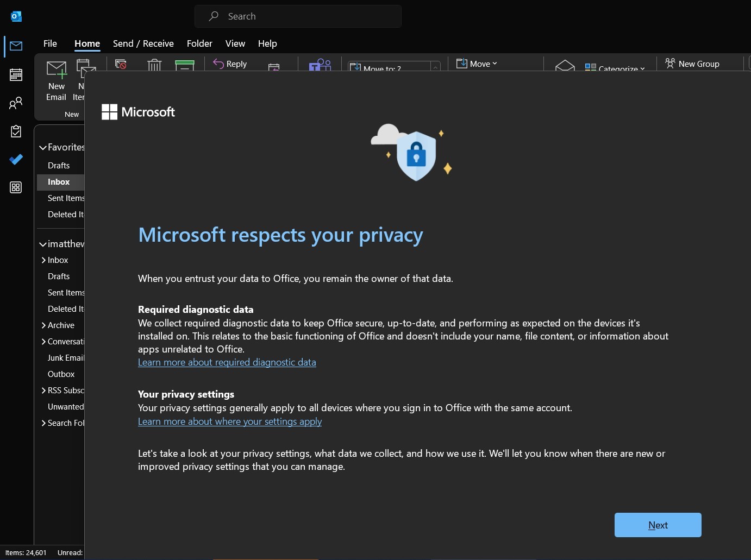Click the Archive box icon
This screenshot has width=751, height=560.
(x=185, y=65)
